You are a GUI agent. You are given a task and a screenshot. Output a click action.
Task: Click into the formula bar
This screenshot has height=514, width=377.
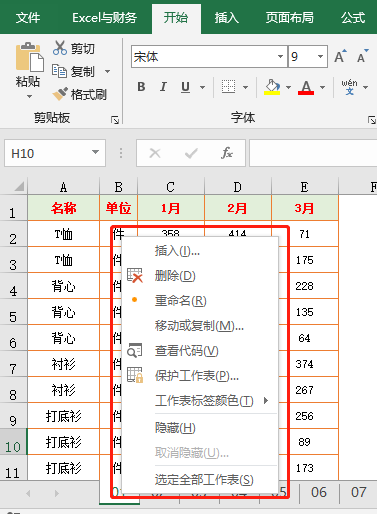tap(313, 153)
